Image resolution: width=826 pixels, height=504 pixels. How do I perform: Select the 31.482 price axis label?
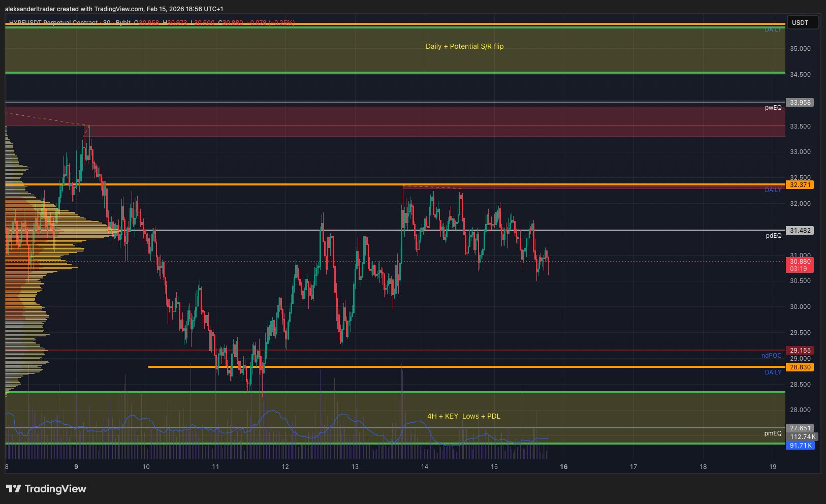click(x=800, y=231)
